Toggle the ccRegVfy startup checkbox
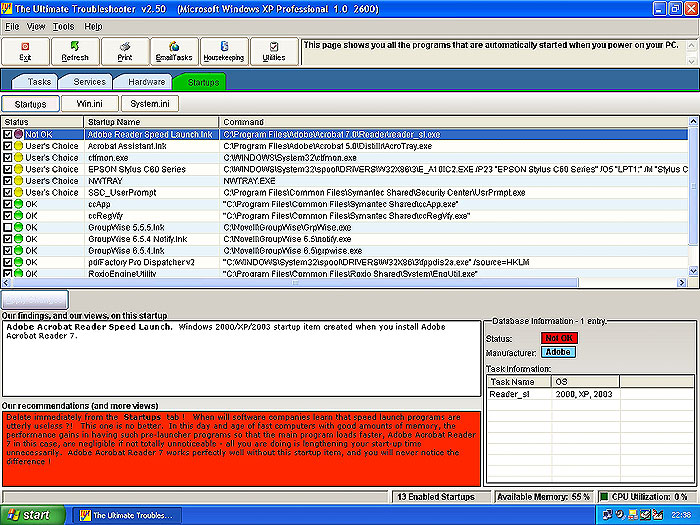 [8, 215]
